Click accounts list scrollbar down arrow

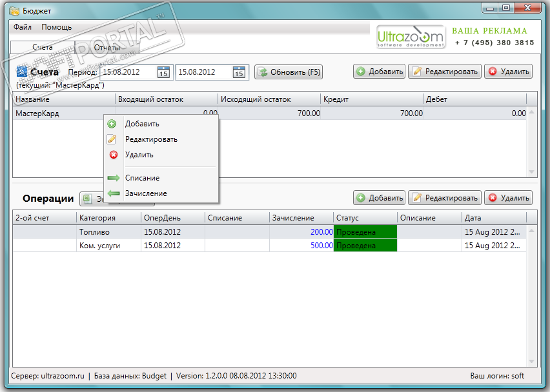(x=531, y=172)
